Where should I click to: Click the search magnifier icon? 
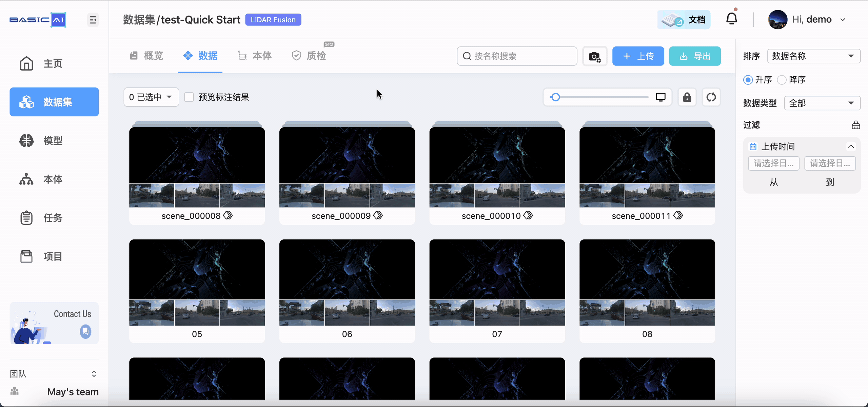pos(467,56)
